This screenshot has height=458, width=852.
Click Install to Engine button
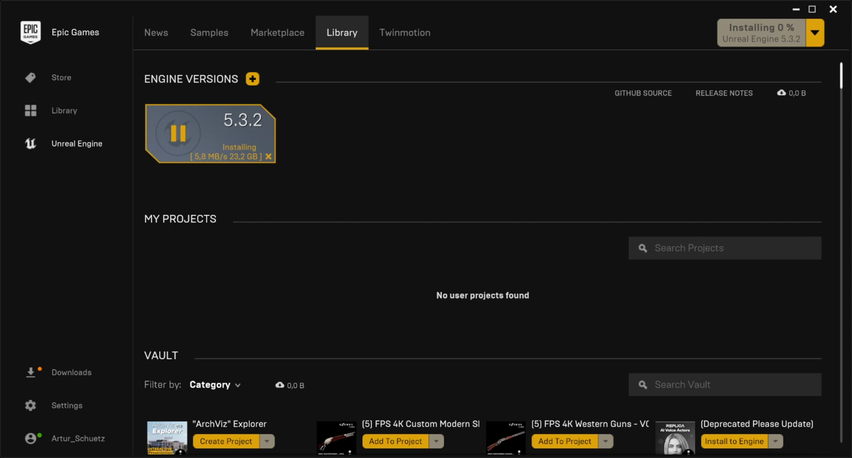(734, 441)
